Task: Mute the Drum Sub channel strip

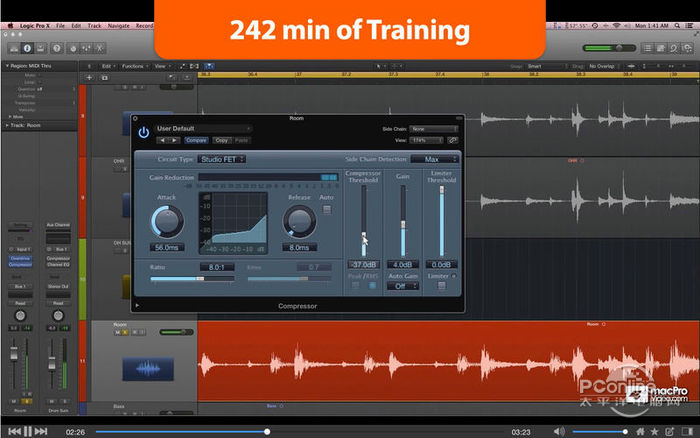Action: pos(52,401)
